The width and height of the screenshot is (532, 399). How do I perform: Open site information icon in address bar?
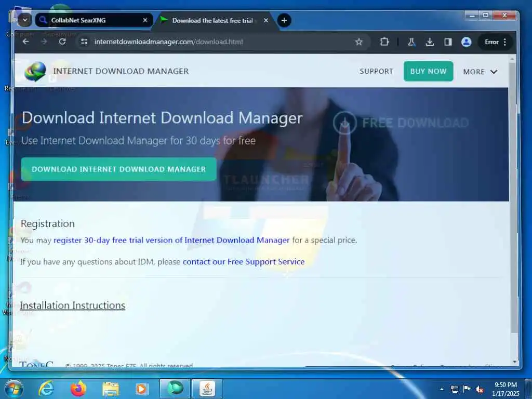84,42
